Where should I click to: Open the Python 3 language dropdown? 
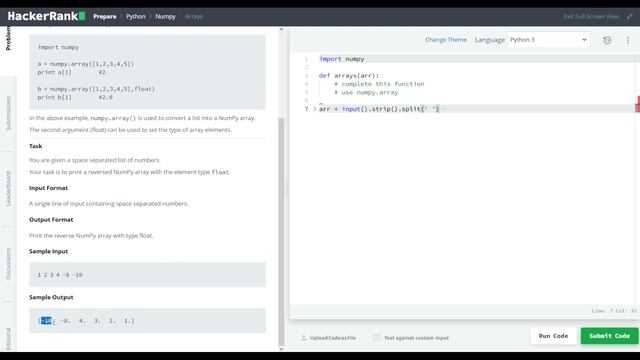[548, 40]
